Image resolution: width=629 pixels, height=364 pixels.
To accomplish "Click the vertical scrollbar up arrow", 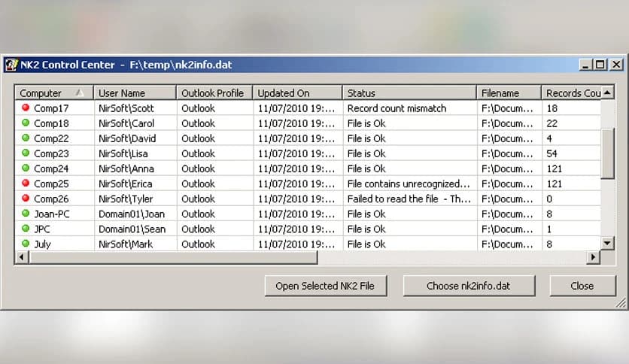I will pyautogui.click(x=607, y=93).
